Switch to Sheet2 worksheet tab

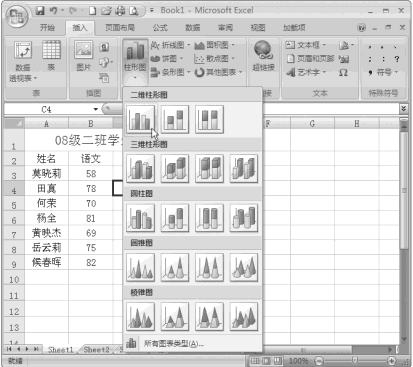click(96, 350)
